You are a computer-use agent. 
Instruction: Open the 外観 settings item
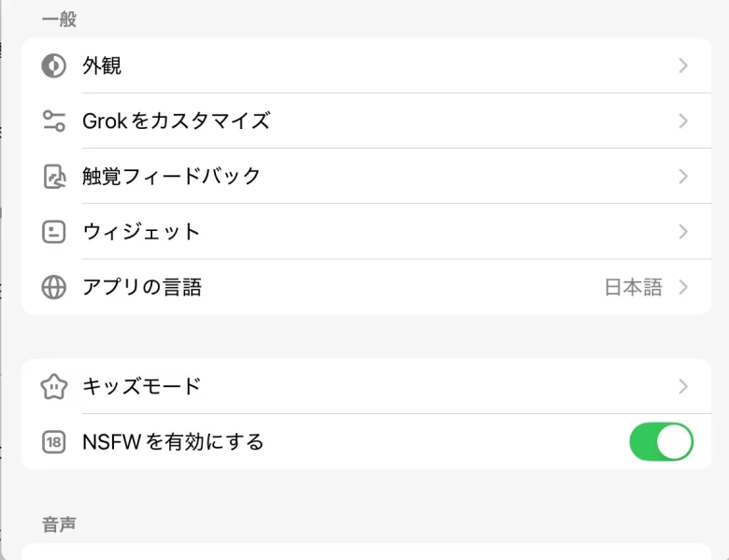coord(102,65)
